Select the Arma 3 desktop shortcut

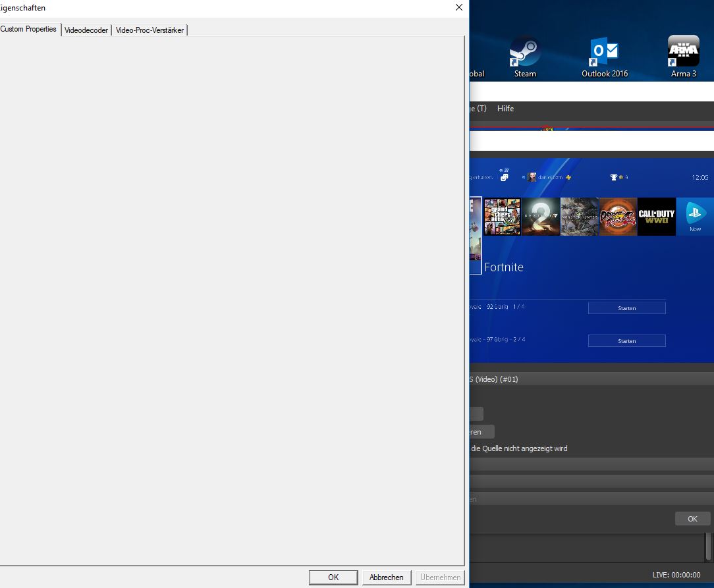(683, 52)
